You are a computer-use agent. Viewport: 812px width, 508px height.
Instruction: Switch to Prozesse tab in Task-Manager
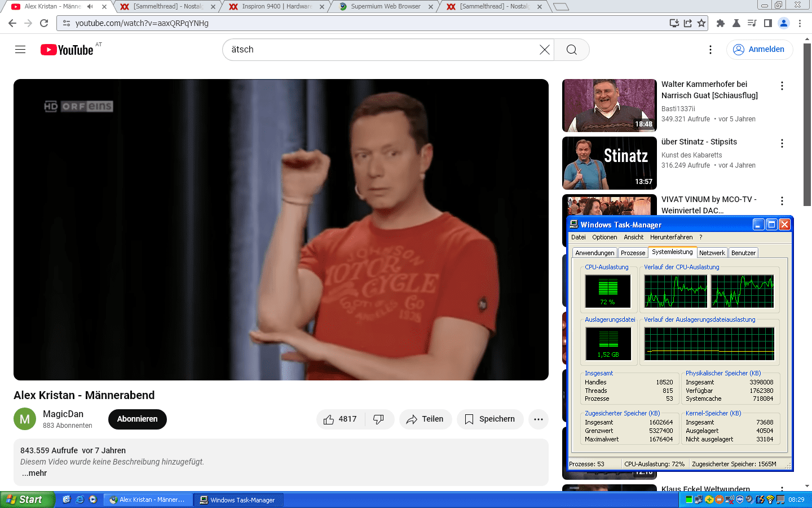(633, 253)
